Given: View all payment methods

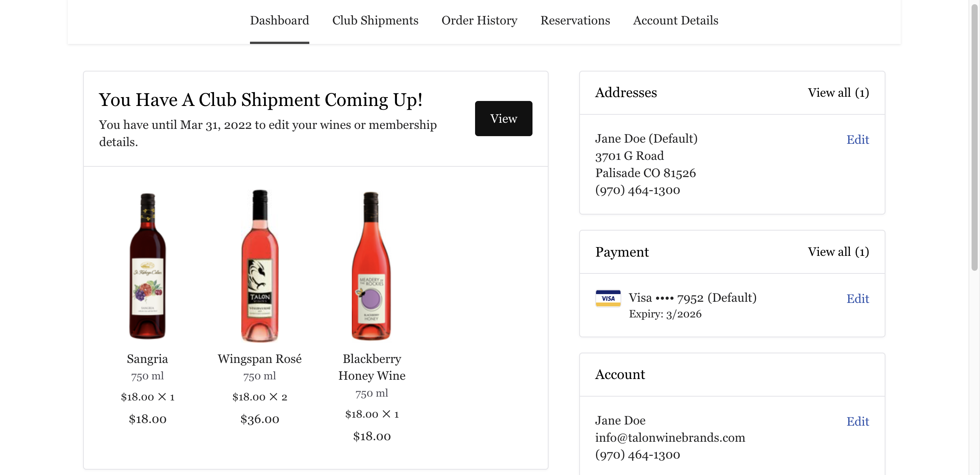Looking at the screenshot, I should coord(838,252).
